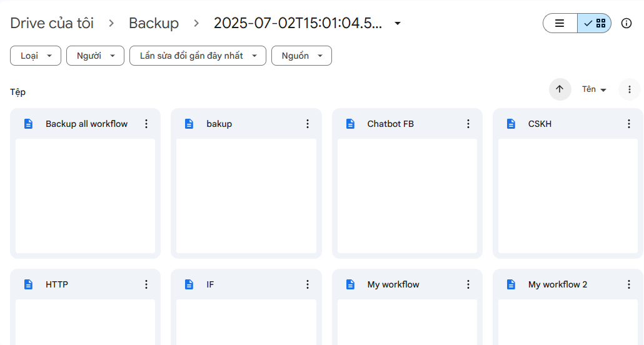Open the Loại filter dropdown

(36, 56)
